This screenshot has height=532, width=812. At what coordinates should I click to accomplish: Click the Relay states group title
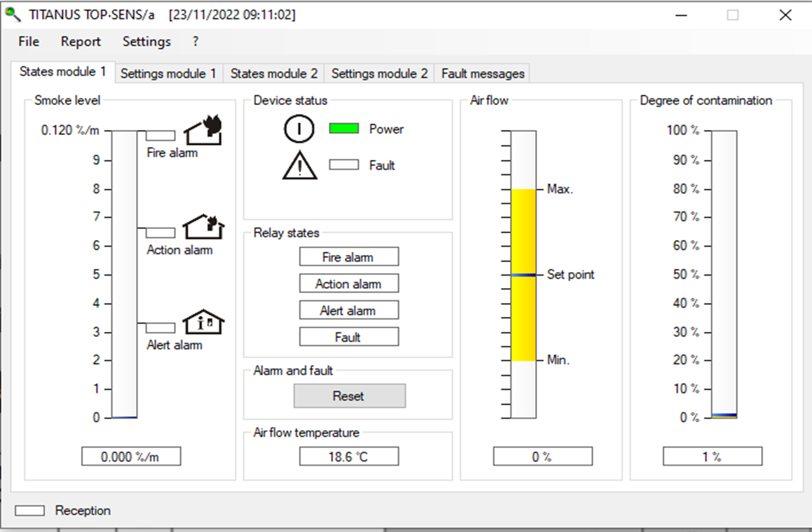(x=286, y=233)
